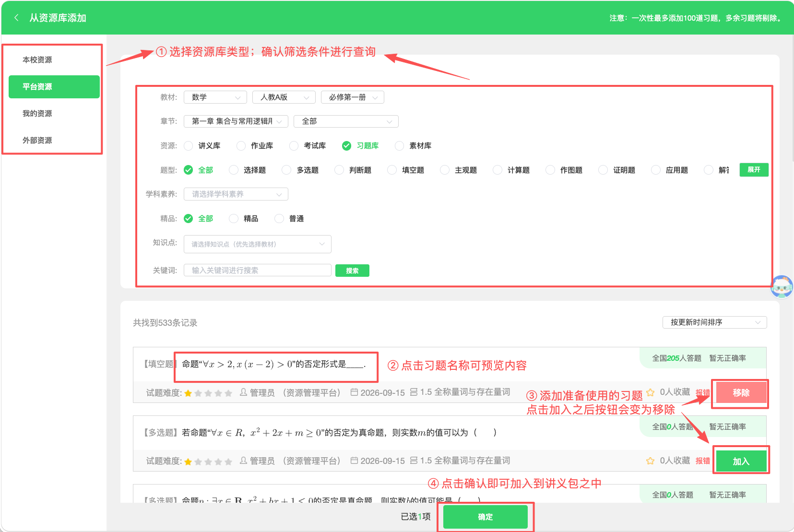Select the 精品 quality radio
The width and height of the screenshot is (794, 532).
click(234, 218)
